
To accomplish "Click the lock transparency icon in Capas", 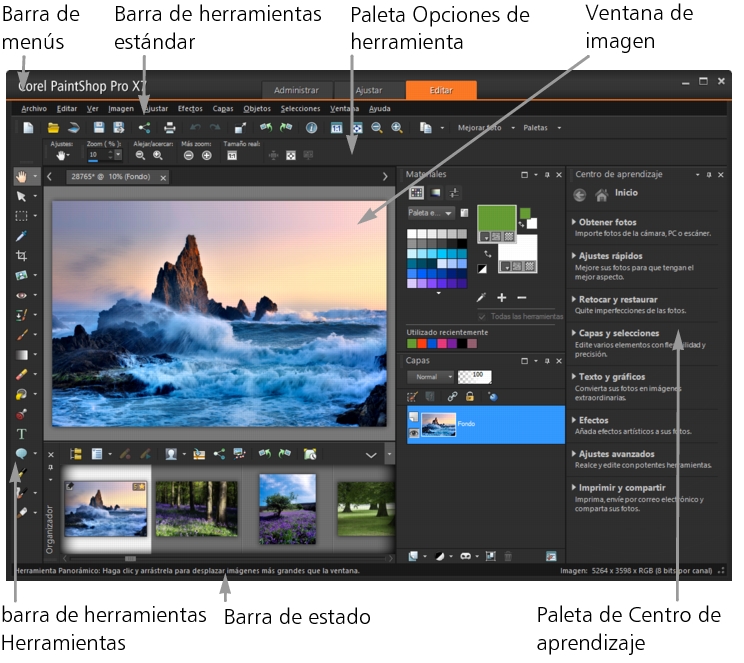I will 470,397.
